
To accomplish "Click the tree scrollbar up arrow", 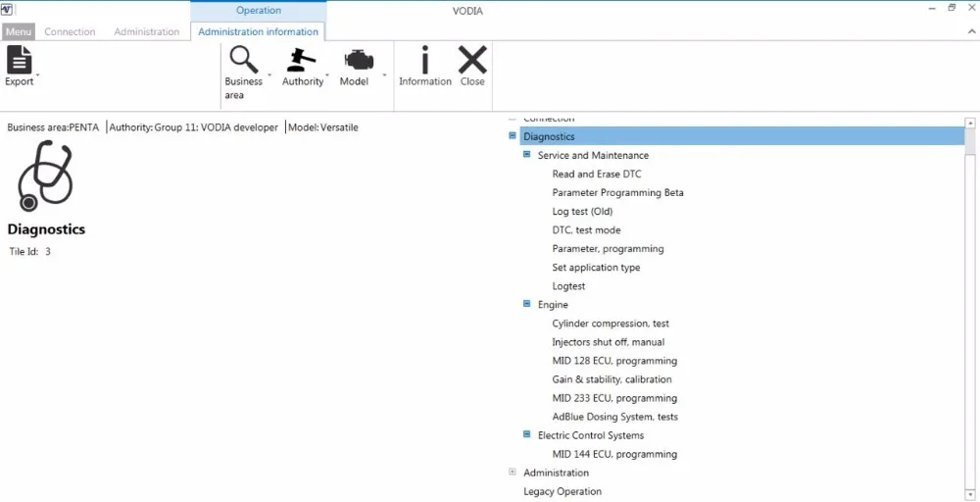I will click(x=970, y=123).
